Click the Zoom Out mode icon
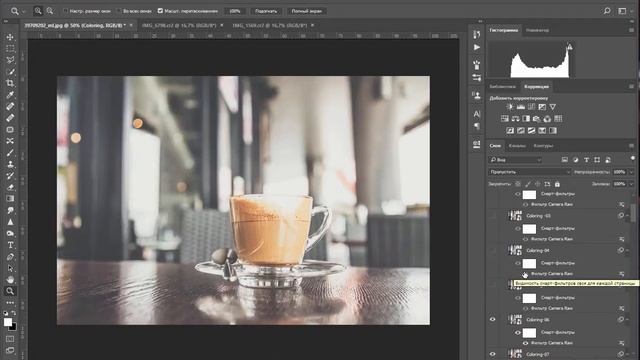The height and width of the screenshot is (360, 640). point(50,11)
